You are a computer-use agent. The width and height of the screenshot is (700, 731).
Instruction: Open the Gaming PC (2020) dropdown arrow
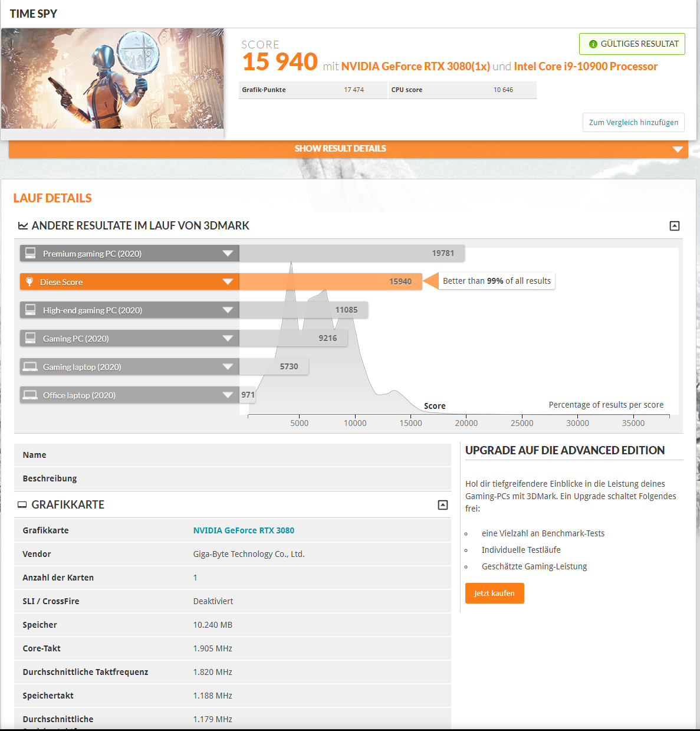(228, 339)
